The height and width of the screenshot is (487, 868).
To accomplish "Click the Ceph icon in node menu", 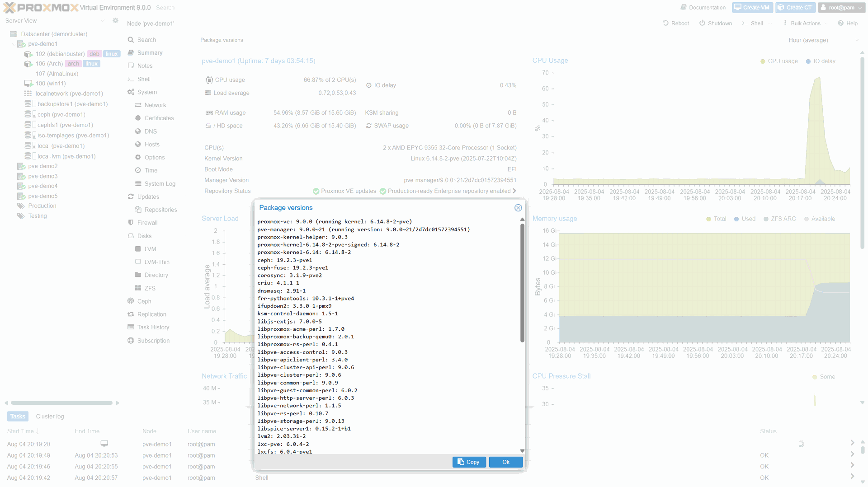I will (x=131, y=301).
